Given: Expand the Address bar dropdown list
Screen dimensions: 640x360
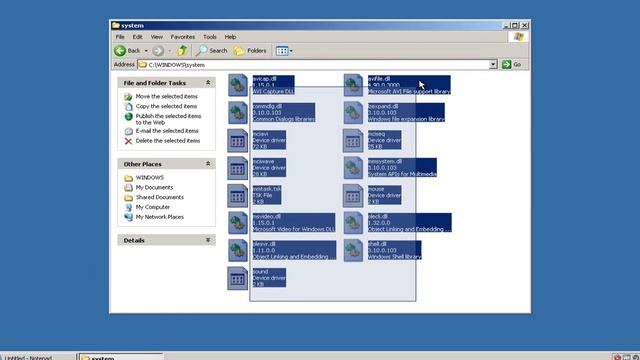Looking at the screenshot, I should pyautogui.click(x=493, y=64).
